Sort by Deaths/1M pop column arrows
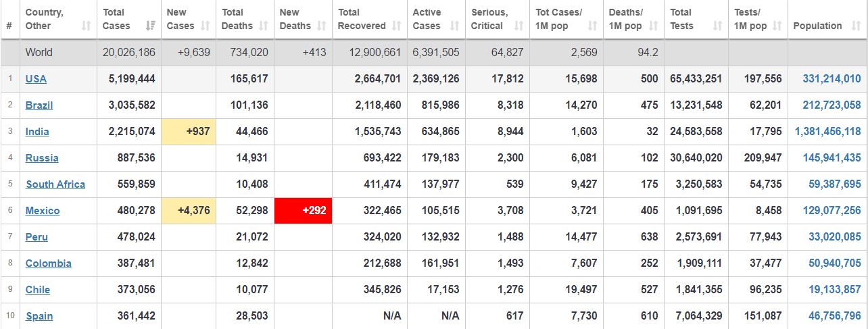 pyautogui.click(x=653, y=26)
